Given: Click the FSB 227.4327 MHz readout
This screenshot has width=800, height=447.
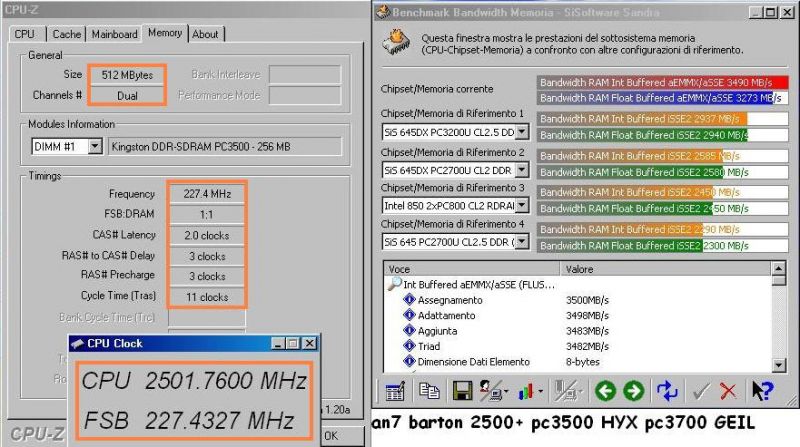Looking at the screenshot, I should coord(189,420).
